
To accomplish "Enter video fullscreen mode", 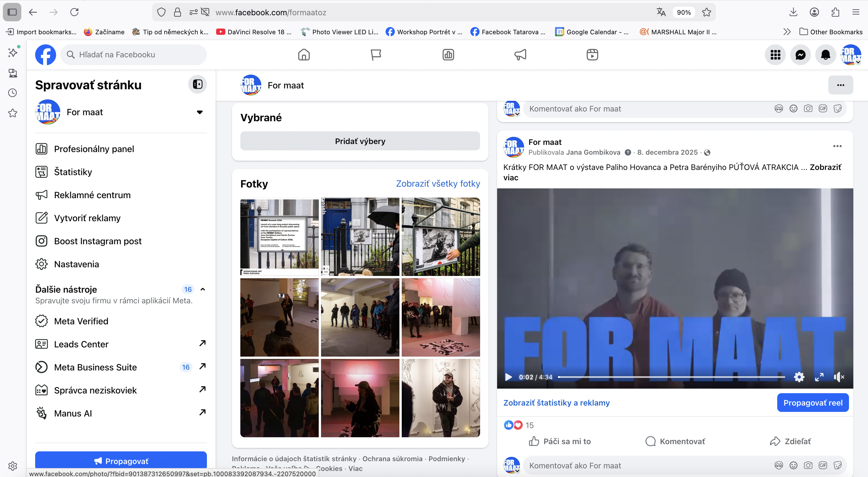I will point(819,377).
